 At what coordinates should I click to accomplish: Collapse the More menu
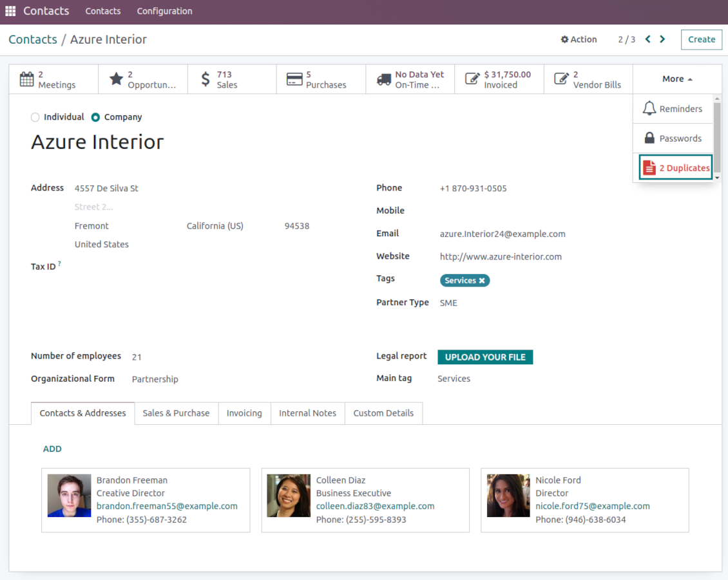pyautogui.click(x=676, y=79)
